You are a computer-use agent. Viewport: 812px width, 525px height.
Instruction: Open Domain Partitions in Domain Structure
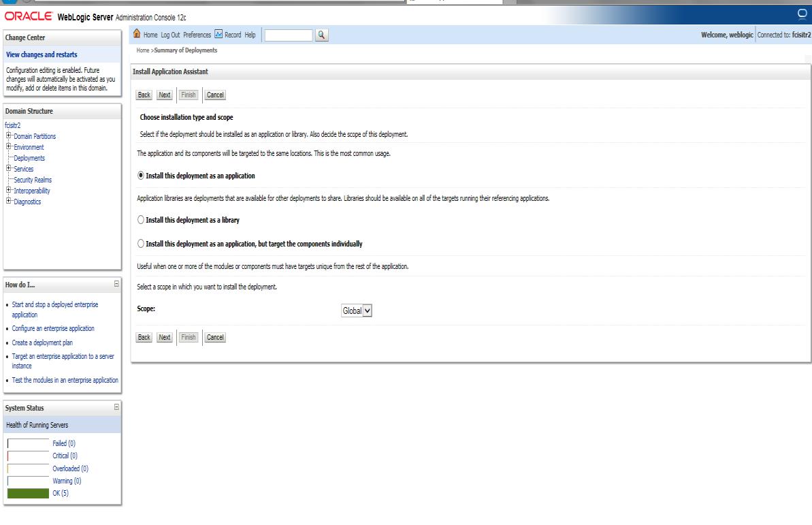[x=35, y=136]
